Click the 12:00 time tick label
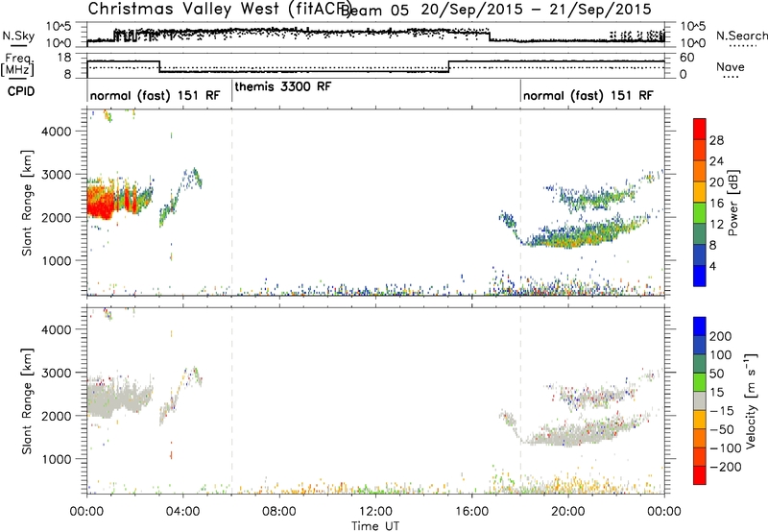768x532 pixels. click(x=375, y=512)
